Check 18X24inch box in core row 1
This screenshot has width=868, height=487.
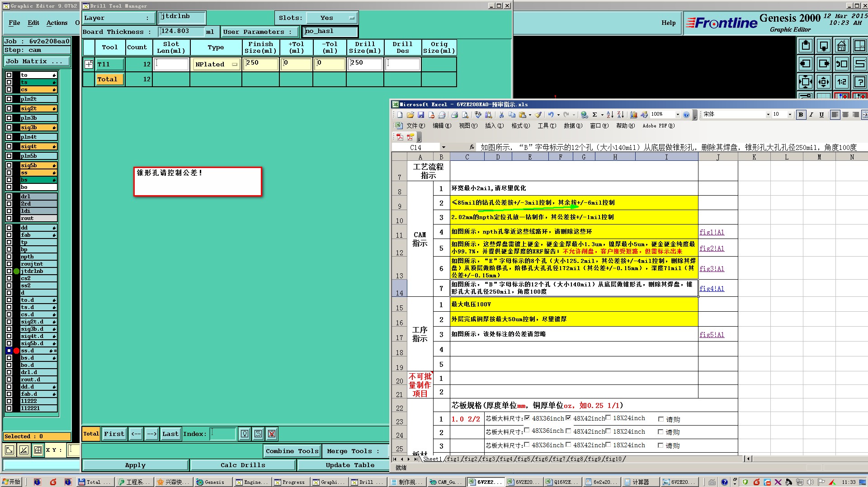coord(608,418)
